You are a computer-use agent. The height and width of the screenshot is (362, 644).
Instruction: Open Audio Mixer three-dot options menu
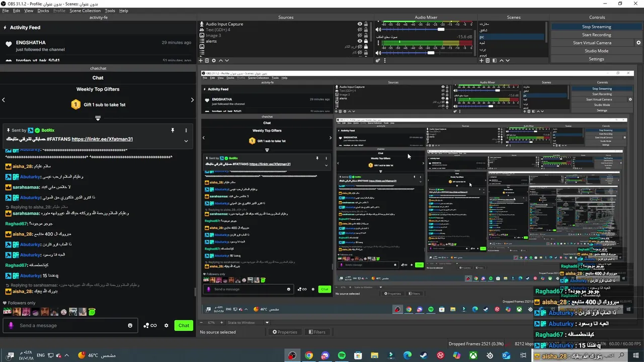pyautogui.click(x=385, y=60)
